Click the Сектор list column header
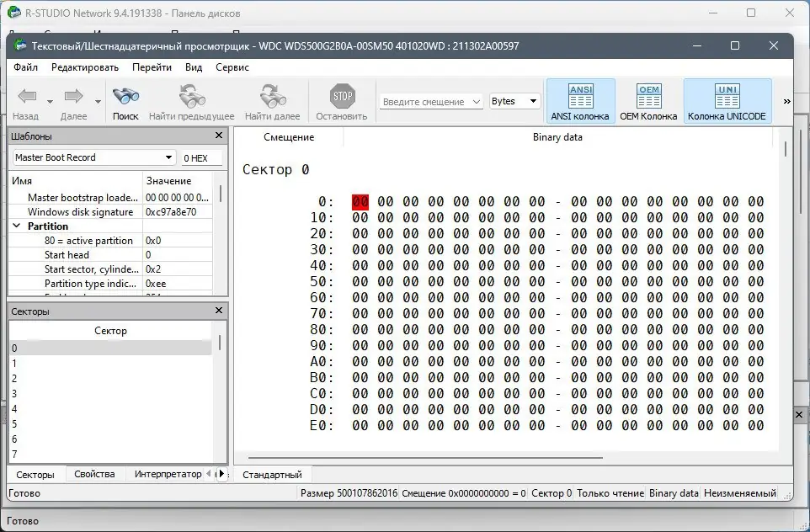The width and height of the screenshot is (810, 532). pyautogui.click(x=110, y=331)
